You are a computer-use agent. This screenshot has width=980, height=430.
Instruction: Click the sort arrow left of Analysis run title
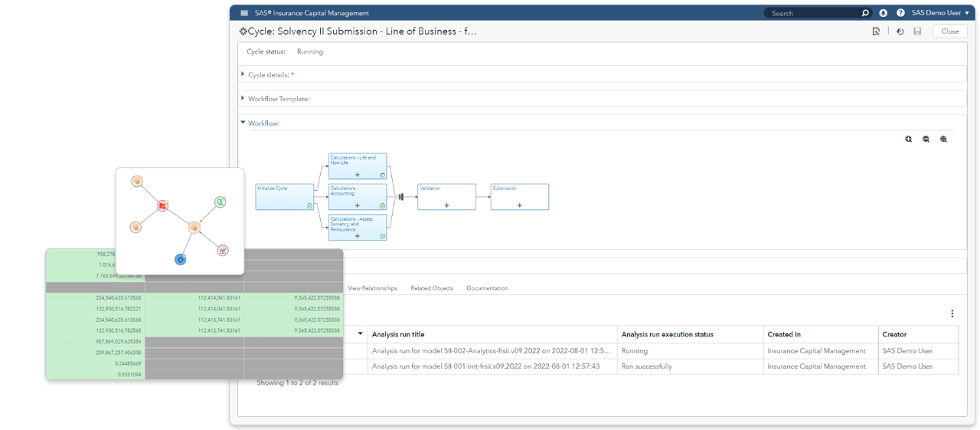click(x=361, y=334)
